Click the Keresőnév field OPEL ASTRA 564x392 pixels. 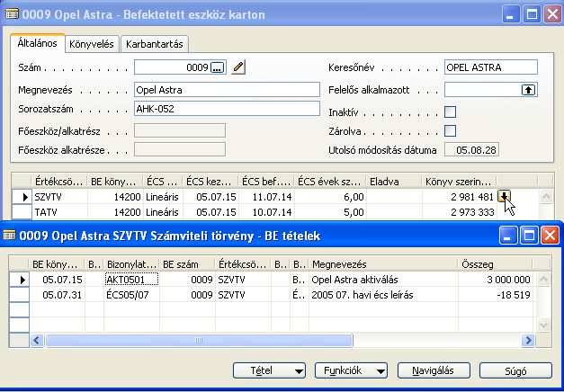click(x=491, y=67)
